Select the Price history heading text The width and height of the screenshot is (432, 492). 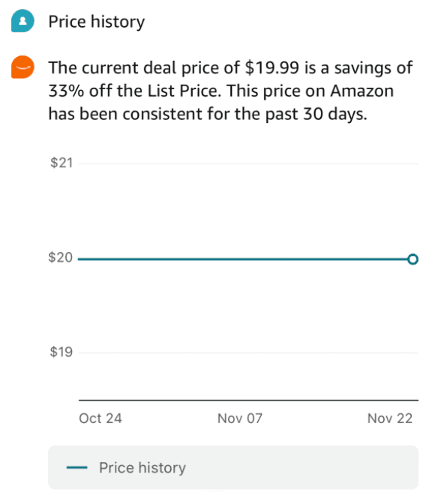[97, 22]
